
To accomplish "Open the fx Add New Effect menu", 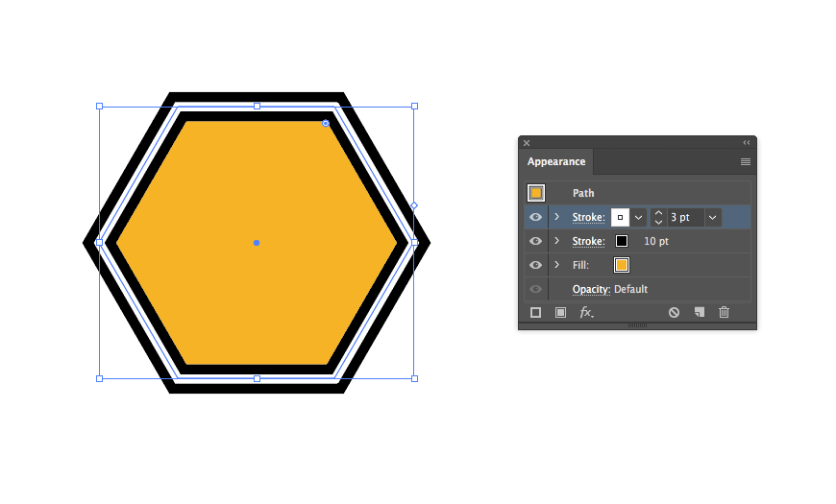I will pyautogui.click(x=586, y=313).
